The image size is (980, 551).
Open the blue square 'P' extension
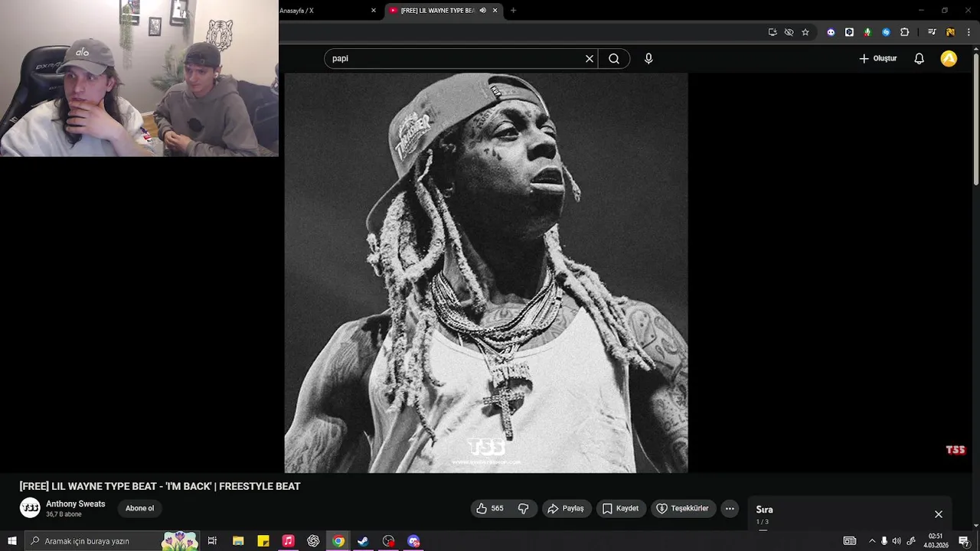pos(849,32)
